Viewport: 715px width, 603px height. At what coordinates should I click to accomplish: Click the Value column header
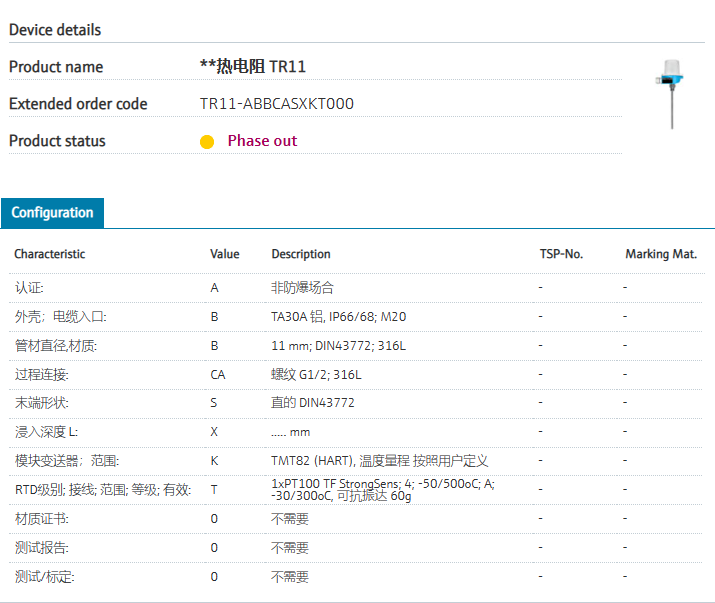click(225, 254)
